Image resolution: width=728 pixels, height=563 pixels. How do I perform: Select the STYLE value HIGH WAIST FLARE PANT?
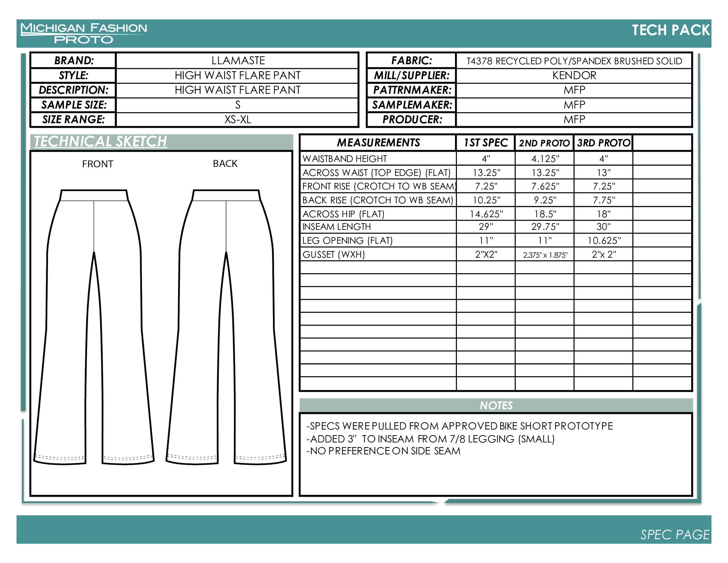pos(238,76)
